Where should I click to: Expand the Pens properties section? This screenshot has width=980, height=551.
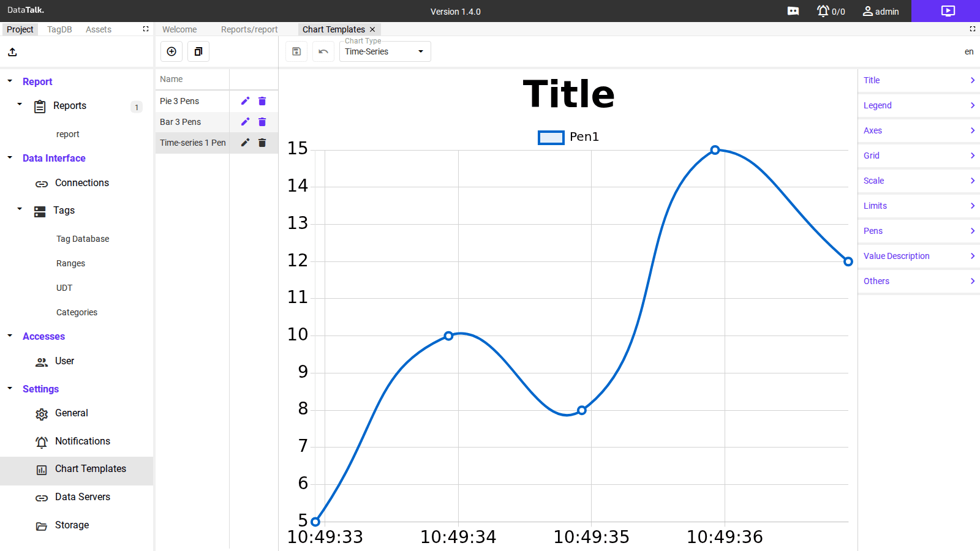[x=919, y=231]
